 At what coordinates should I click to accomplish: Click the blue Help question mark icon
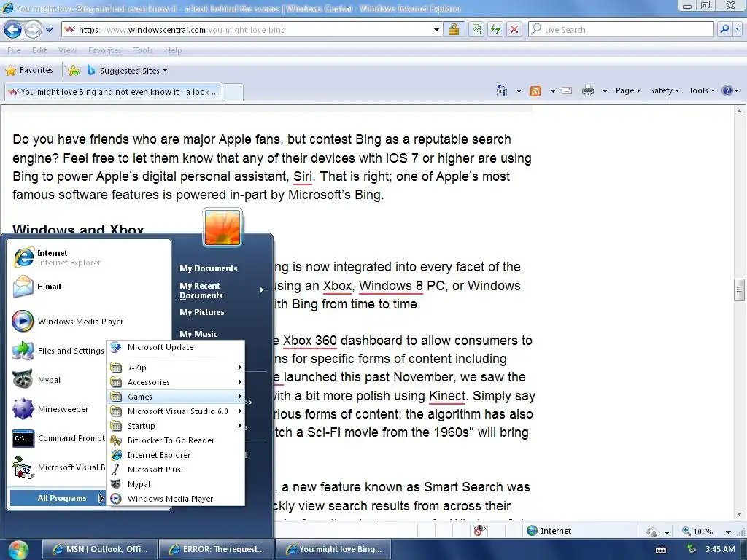(727, 90)
